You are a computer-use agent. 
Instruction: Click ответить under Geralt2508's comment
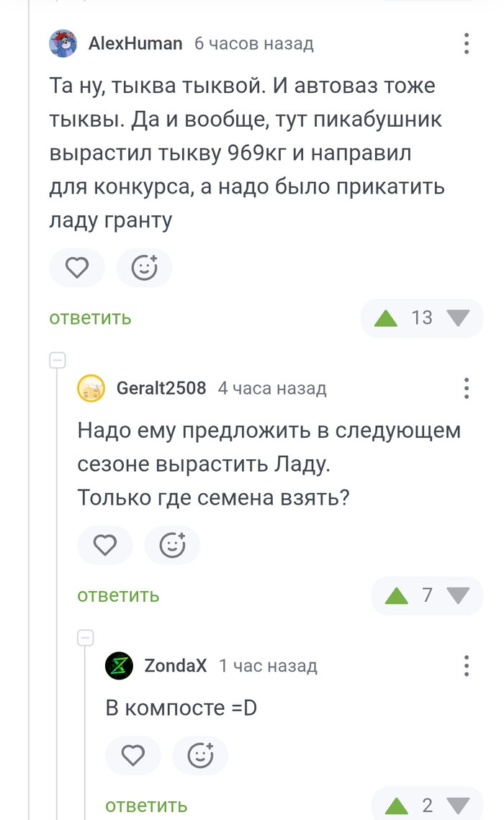[x=117, y=595]
